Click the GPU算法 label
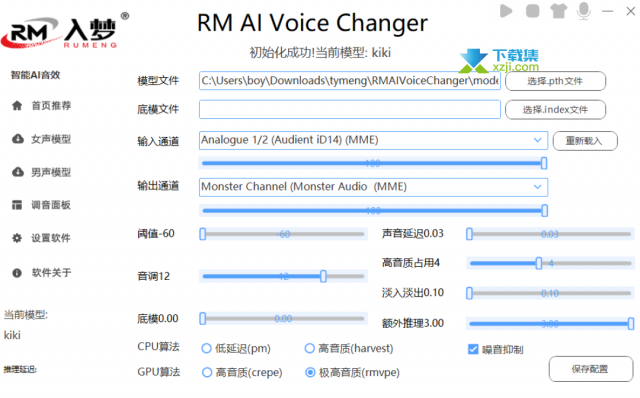Viewport: 640px width, 398px height. (x=158, y=372)
